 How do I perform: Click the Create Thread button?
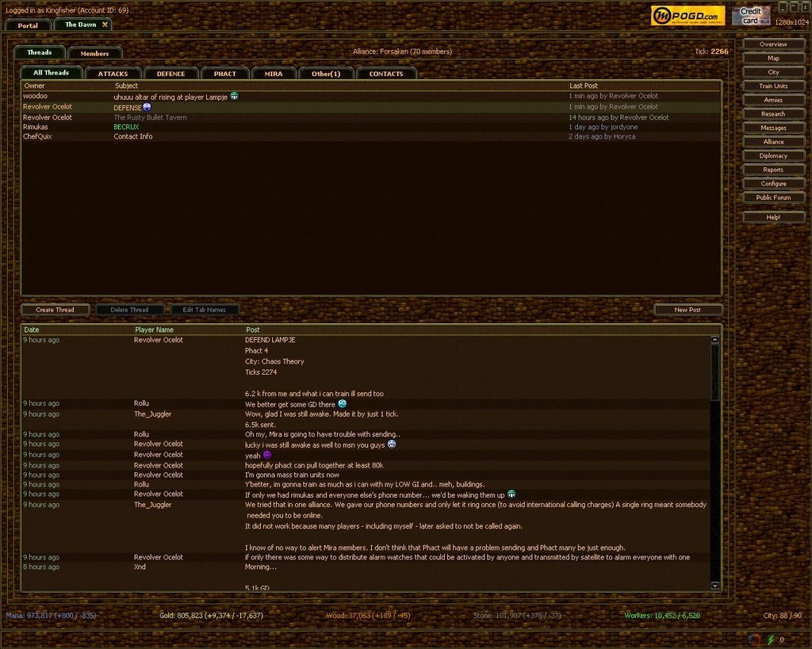[55, 310]
